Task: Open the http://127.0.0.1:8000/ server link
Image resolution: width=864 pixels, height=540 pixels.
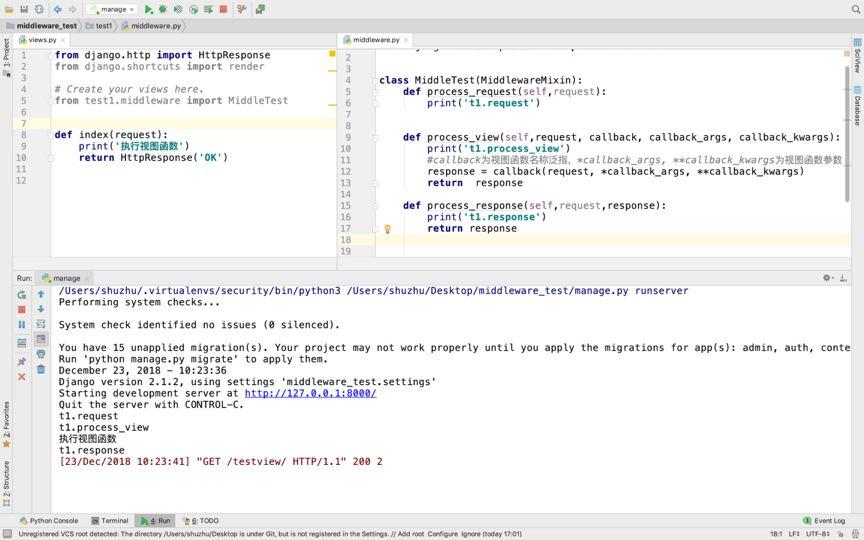Action: [310, 393]
